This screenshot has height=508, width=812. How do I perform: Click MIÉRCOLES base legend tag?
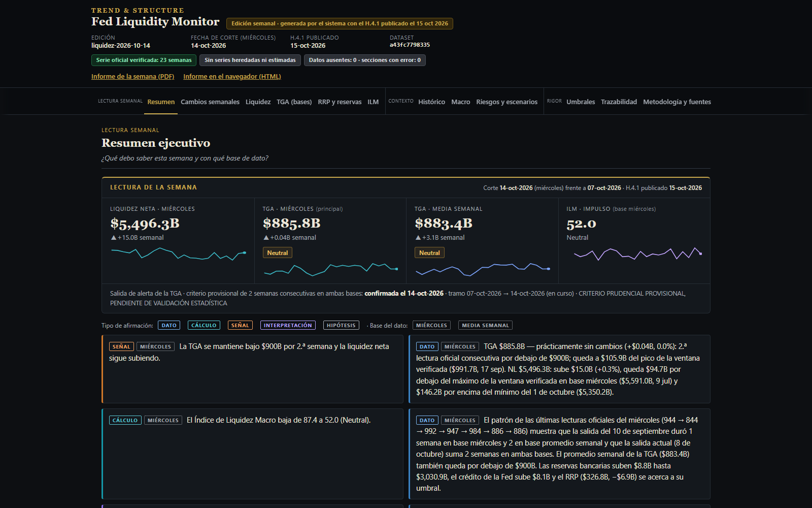pos(431,325)
